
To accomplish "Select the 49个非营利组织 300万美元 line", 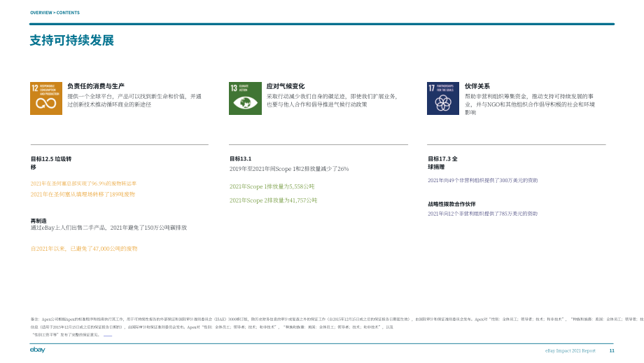I will [x=482, y=181].
